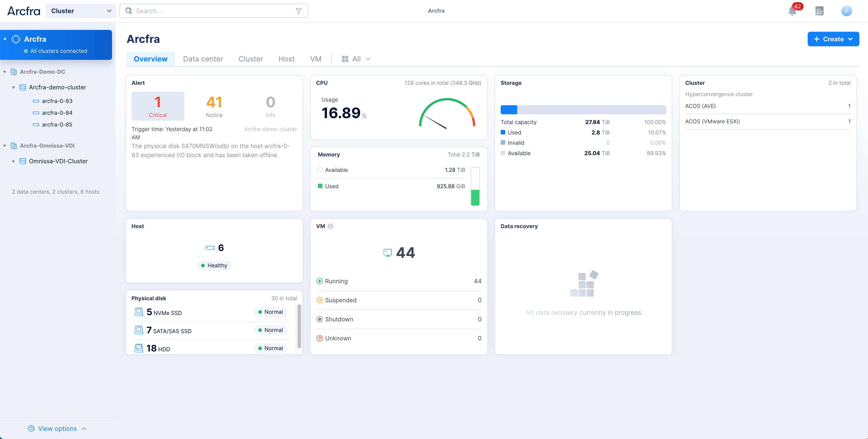Click the arcfra-0-84 host icon
Image resolution: width=868 pixels, height=439 pixels.
[x=36, y=113]
